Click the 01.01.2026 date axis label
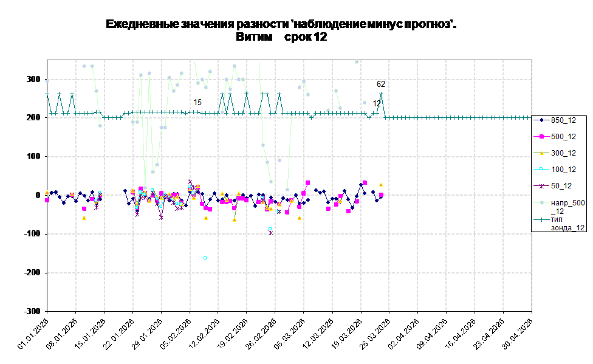593x364 pixels. click(x=33, y=334)
